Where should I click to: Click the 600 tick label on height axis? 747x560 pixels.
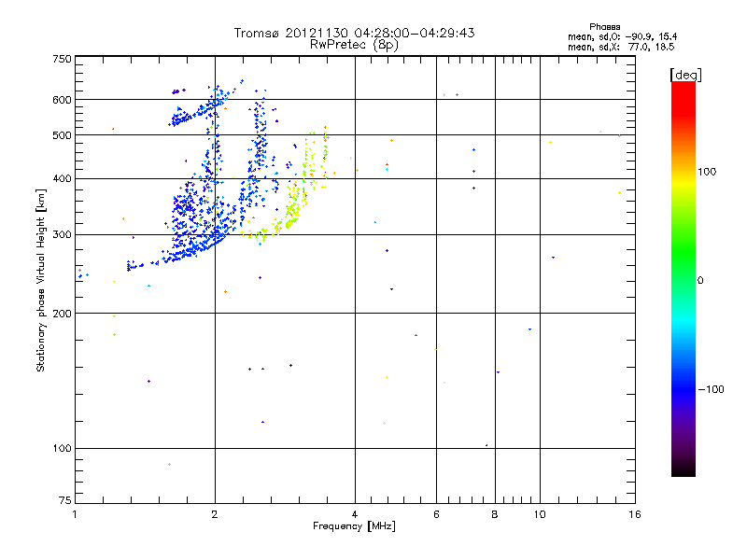62,100
